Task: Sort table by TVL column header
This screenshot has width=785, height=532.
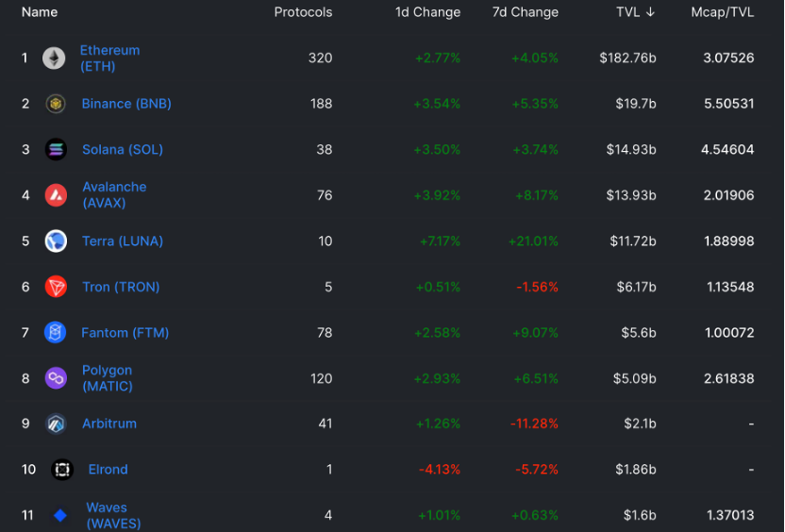Action: point(635,12)
